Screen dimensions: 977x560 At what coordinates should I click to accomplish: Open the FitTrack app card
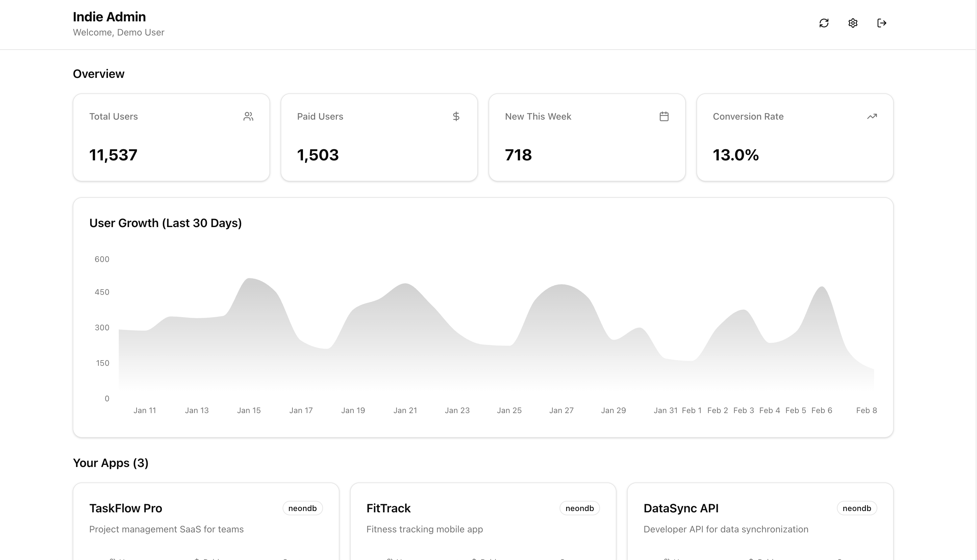[x=388, y=508]
